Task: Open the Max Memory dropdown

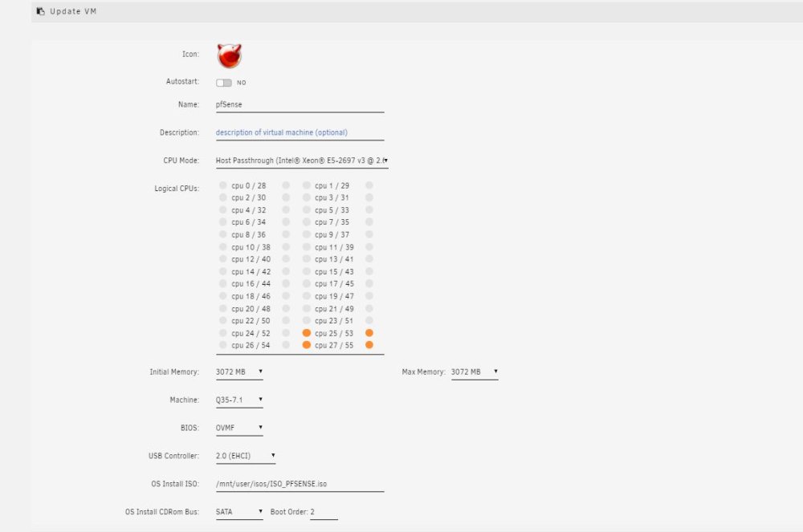Action: click(475, 372)
